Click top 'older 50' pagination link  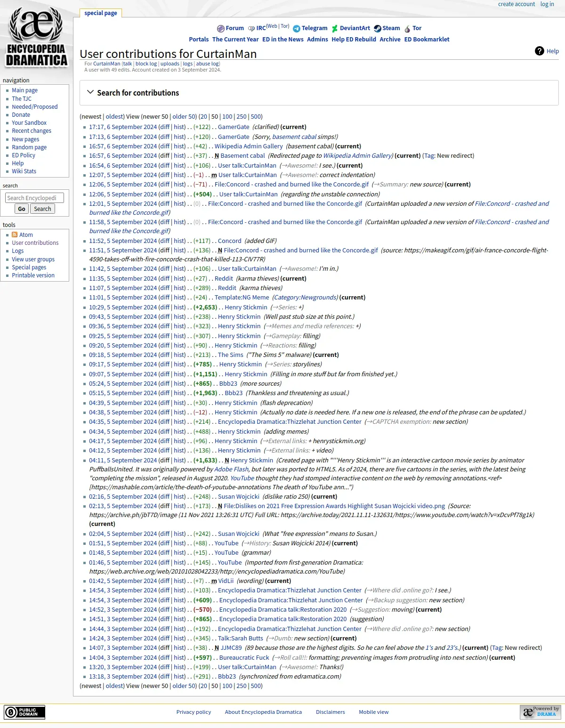[x=184, y=117]
